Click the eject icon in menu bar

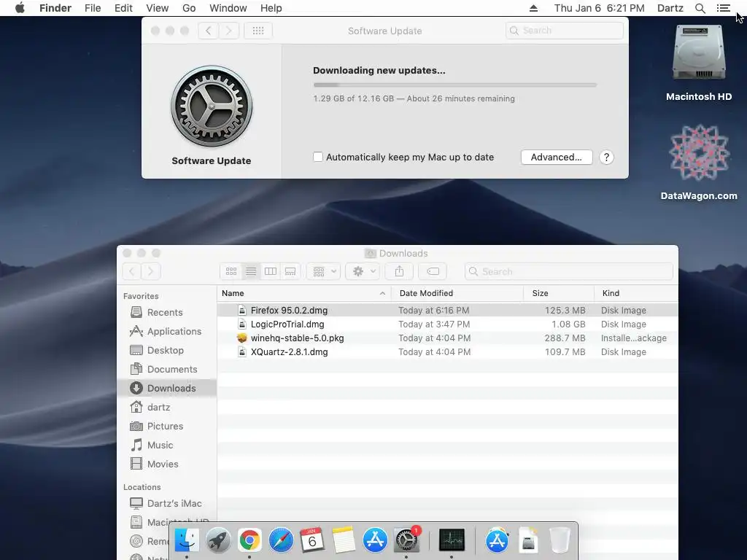coord(533,8)
